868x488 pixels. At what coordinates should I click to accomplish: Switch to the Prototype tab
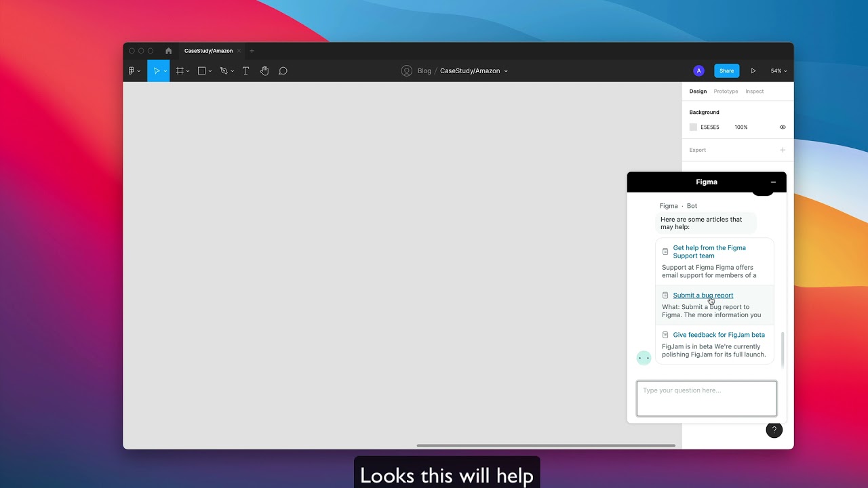(726, 91)
